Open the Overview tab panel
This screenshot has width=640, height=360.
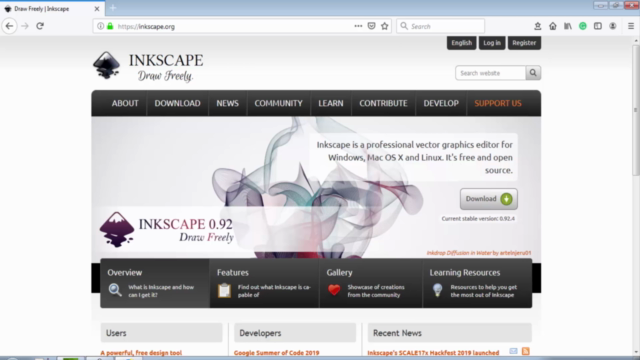(x=155, y=283)
